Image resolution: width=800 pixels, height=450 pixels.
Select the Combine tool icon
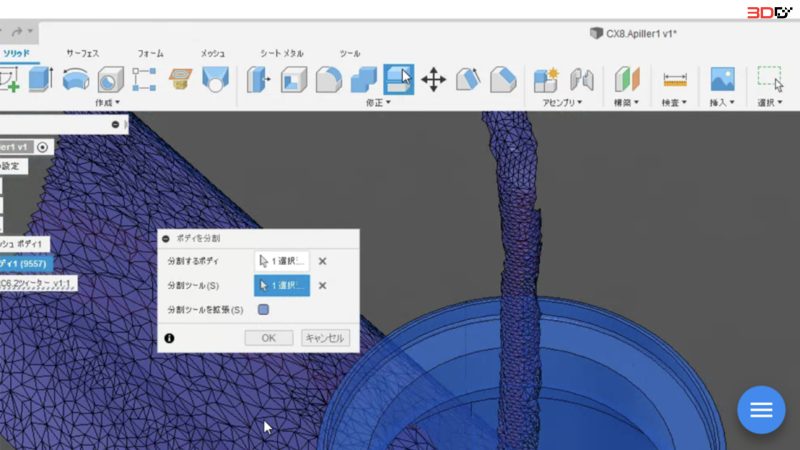point(364,80)
